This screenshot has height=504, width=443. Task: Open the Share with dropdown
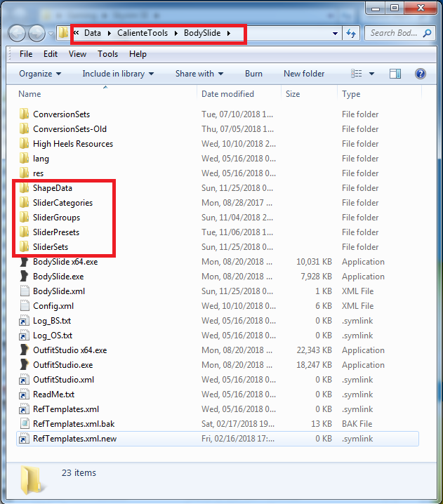(199, 74)
